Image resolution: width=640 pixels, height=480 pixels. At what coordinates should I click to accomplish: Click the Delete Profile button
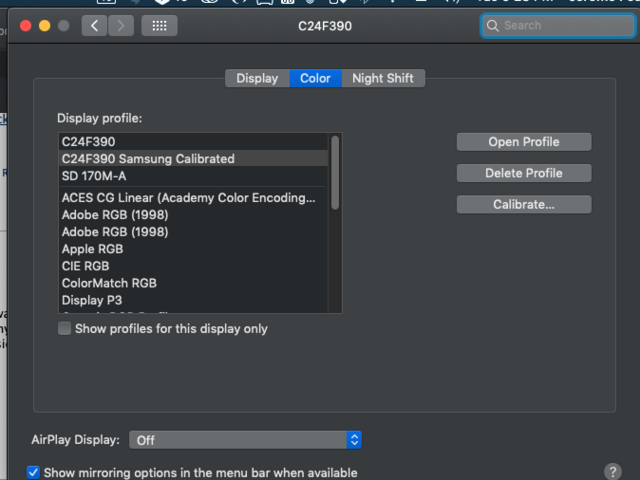point(524,173)
